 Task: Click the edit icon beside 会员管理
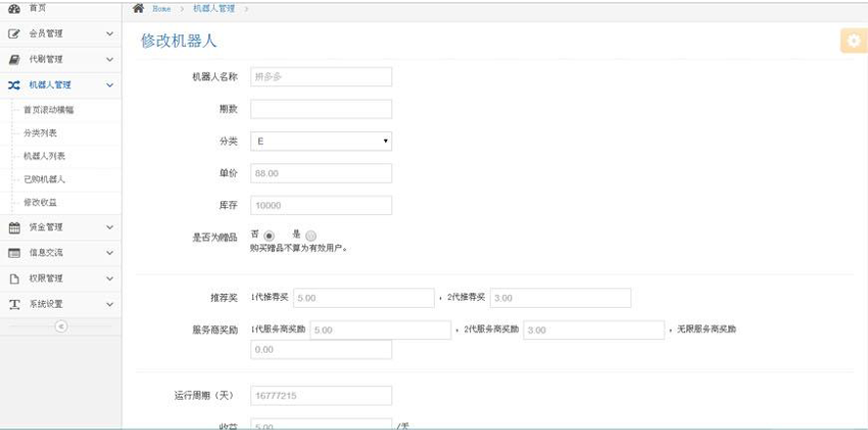tap(15, 34)
